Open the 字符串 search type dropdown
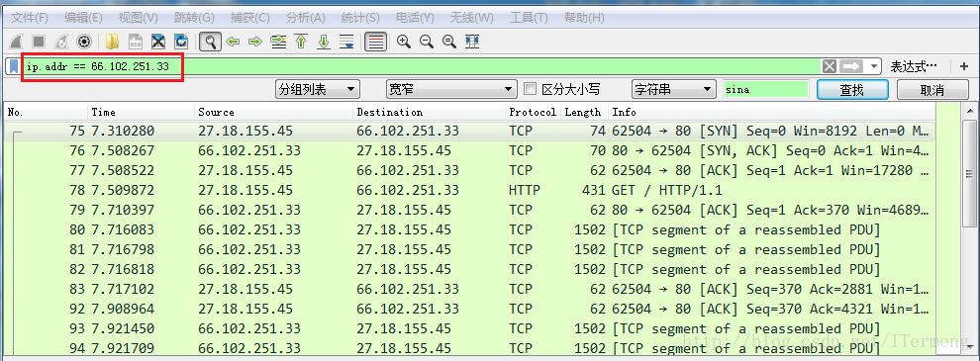This screenshot has height=361, width=980. [674, 89]
